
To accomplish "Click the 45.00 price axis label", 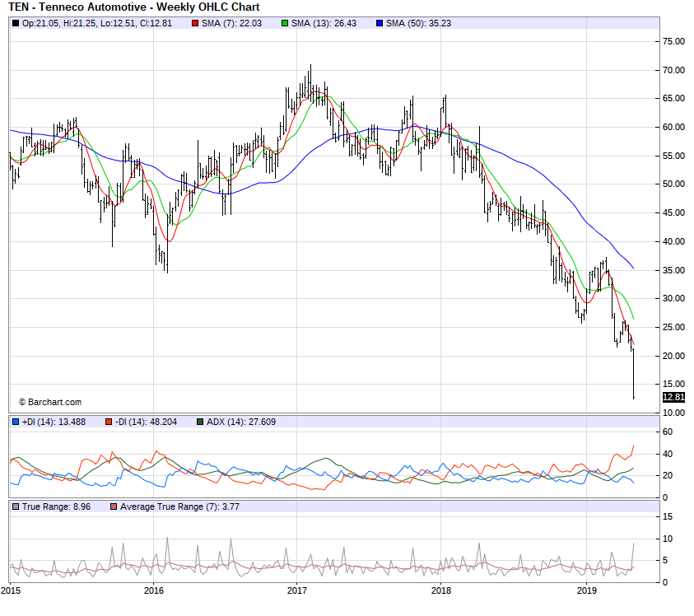I will 673,212.
